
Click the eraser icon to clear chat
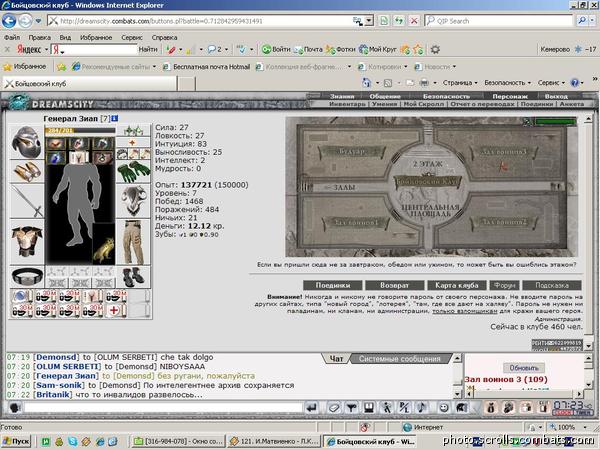coord(334,408)
